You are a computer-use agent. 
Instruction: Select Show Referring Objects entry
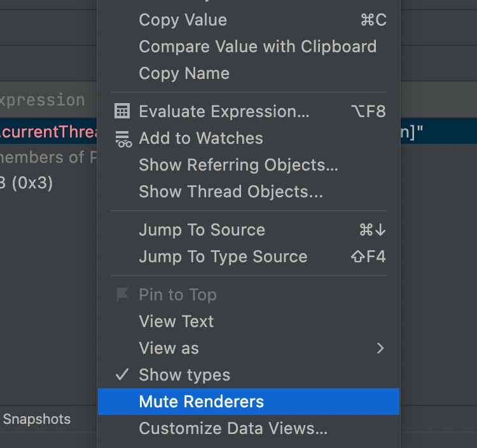point(238,165)
